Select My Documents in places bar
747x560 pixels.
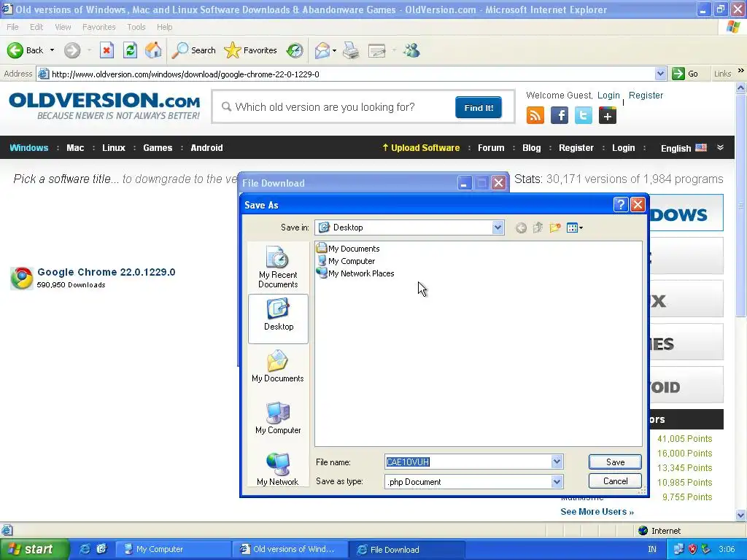[x=278, y=366]
